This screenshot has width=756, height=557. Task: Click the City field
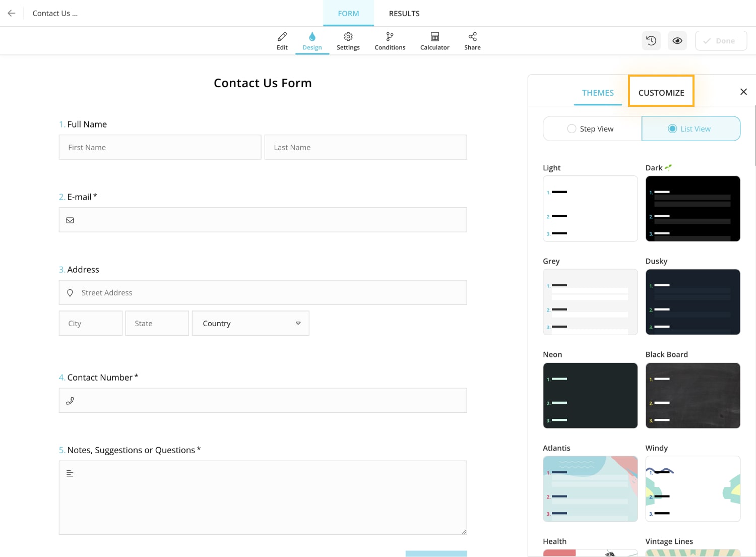click(91, 323)
